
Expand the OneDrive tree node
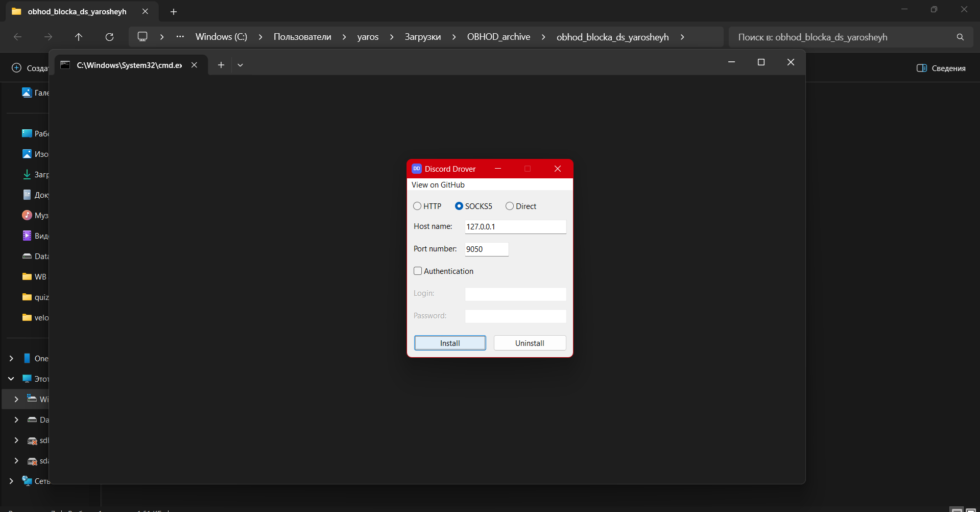(11, 358)
